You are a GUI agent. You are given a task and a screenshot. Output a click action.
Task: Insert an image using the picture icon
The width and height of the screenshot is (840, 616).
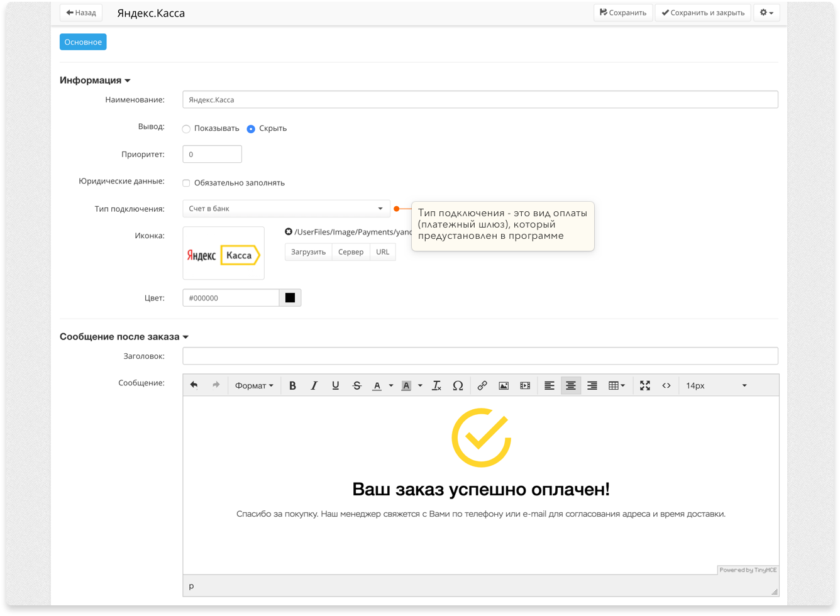504,385
